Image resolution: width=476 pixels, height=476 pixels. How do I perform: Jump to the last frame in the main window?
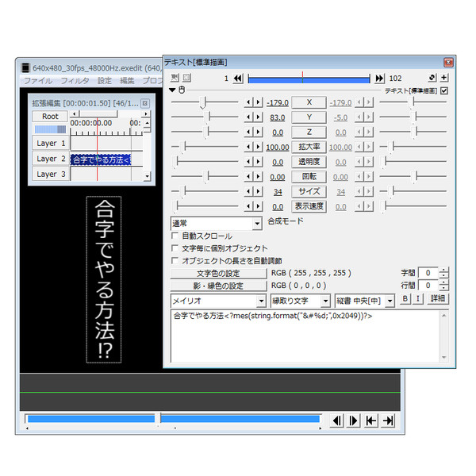[388, 420]
